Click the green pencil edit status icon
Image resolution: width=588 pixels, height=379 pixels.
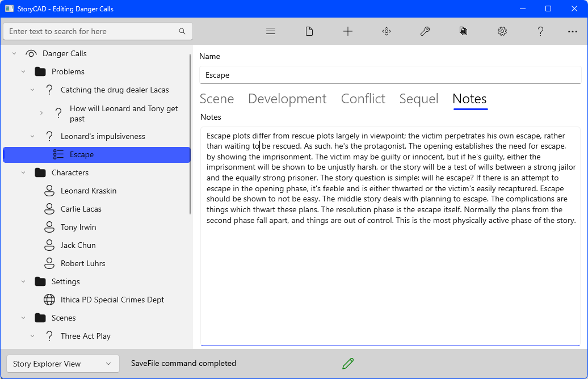348,363
